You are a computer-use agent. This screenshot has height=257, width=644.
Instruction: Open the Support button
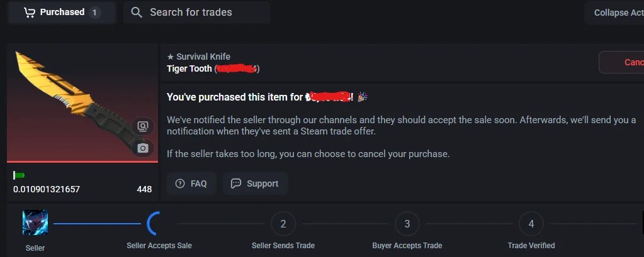255,183
